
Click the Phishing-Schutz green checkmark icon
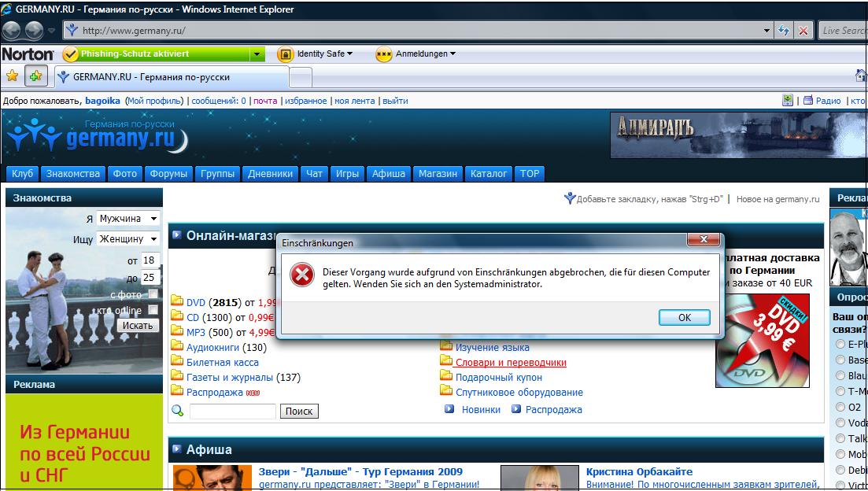pos(71,54)
